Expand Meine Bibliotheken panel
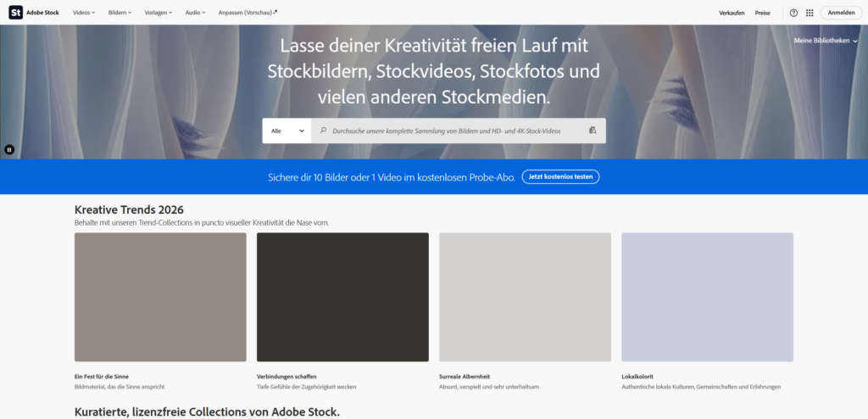Screen dimensions: 868x419 (826, 41)
